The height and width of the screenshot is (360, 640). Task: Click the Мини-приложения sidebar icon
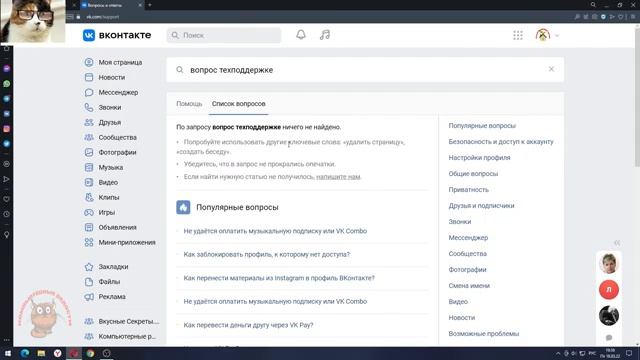click(x=89, y=242)
